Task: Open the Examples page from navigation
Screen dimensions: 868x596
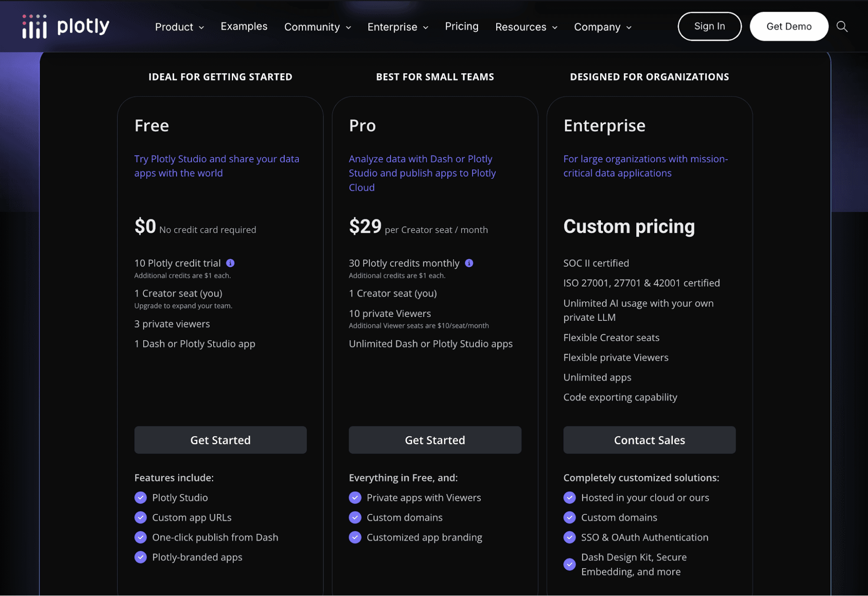Action: [244, 26]
